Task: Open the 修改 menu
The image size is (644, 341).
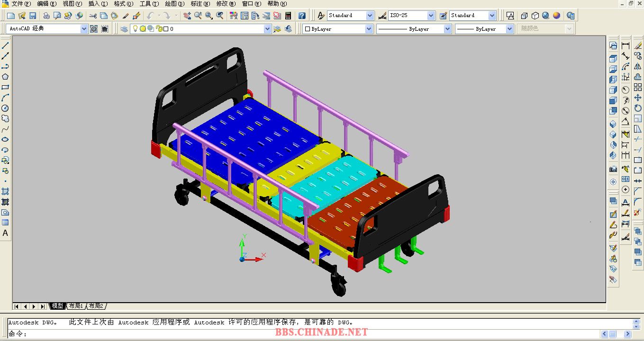Action: (x=226, y=4)
